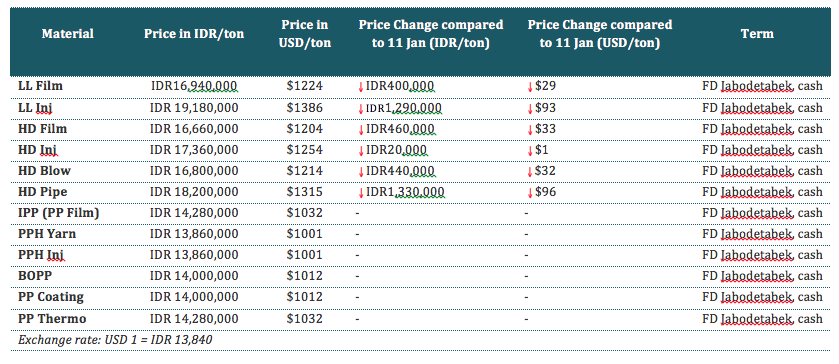Click the red arrow beside IDR440,000

pyautogui.click(x=361, y=171)
